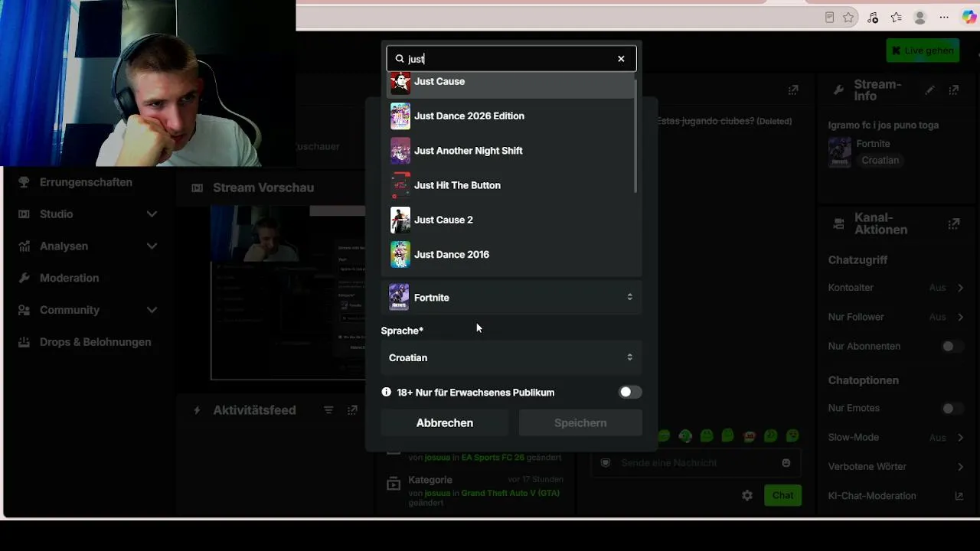Click the Aktivitätsfeed lightning bolt icon

(x=197, y=410)
